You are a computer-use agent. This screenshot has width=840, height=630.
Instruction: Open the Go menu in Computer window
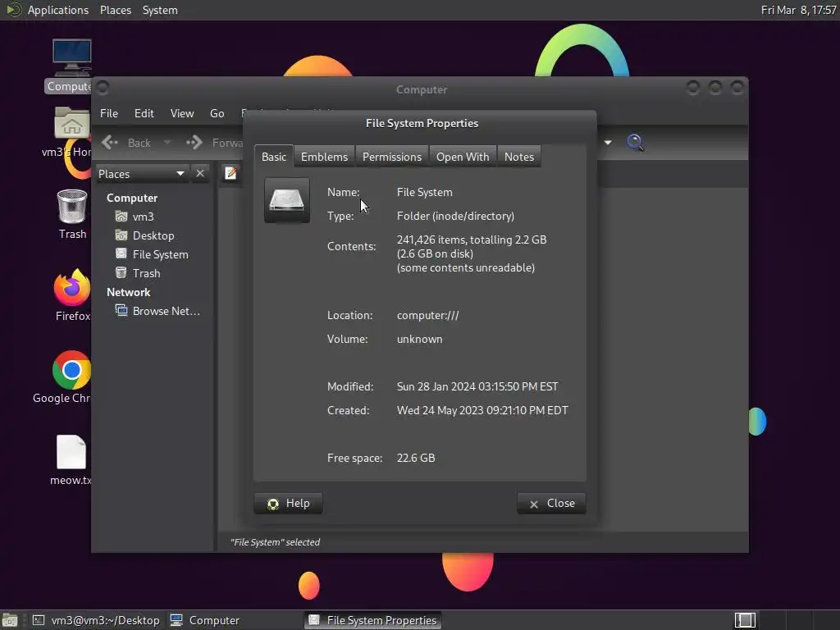coord(217,113)
